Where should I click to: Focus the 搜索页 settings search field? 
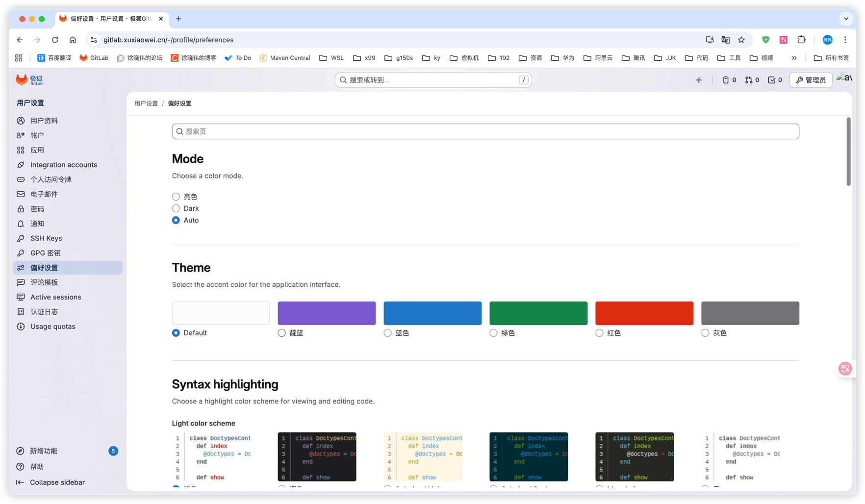[x=485, y=131]
